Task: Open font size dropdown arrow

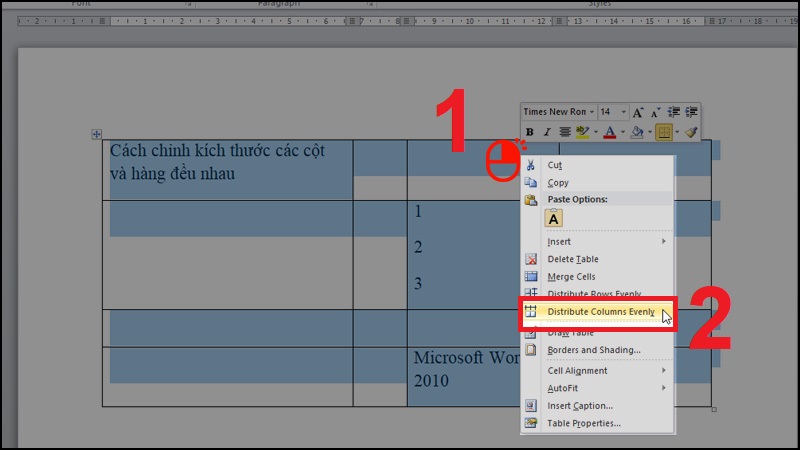Action: 623,112
